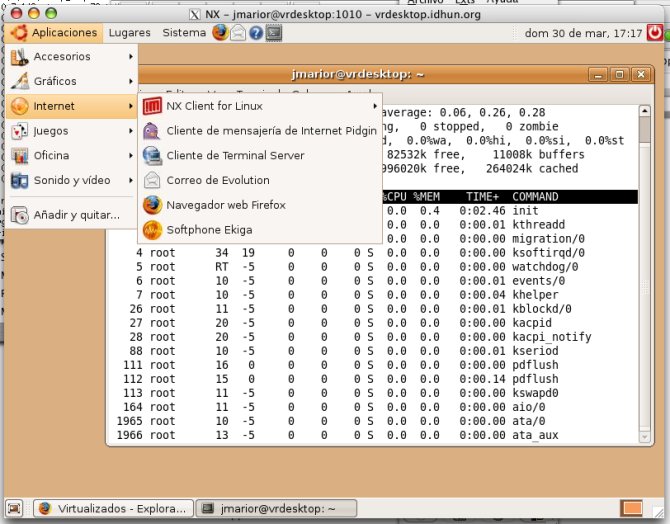Click the Terminal Server client icon
This screenshot has height=524, width=670.
152,156
